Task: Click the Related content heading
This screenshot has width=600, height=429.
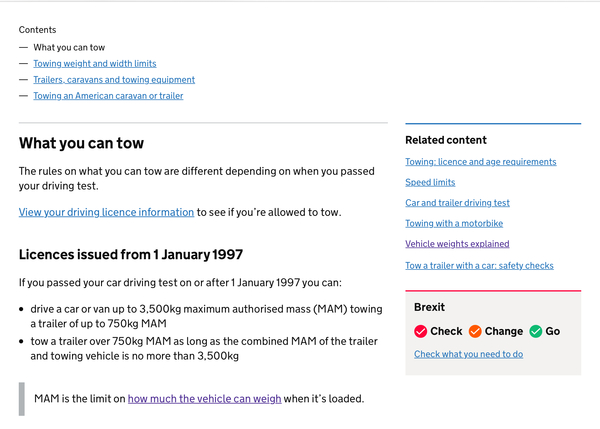Action: (x=446, y=140)
